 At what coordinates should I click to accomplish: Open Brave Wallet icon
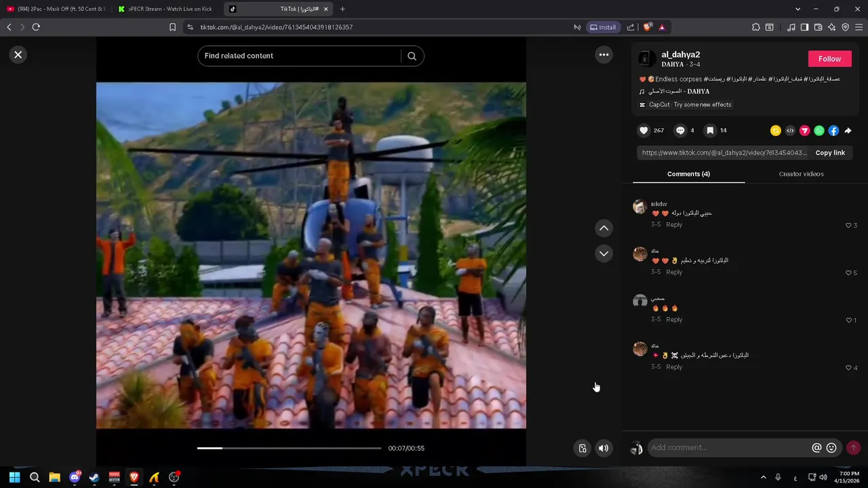(818, 27)
